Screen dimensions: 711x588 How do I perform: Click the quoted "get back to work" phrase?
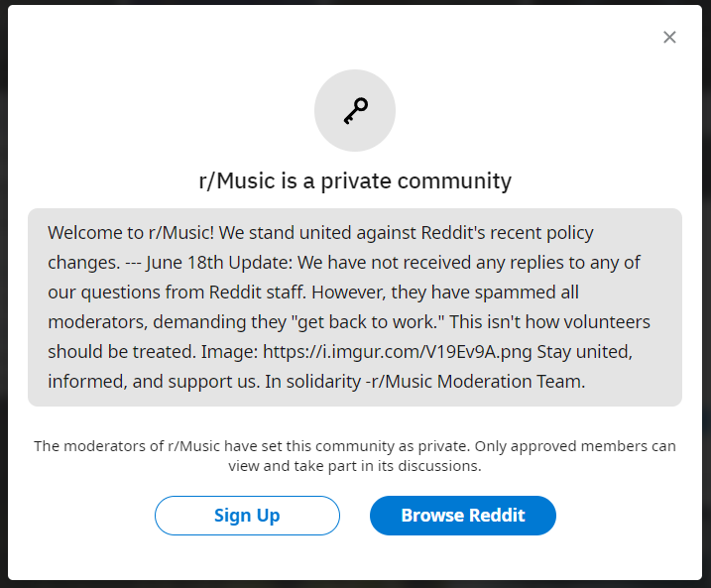[369, 322]
